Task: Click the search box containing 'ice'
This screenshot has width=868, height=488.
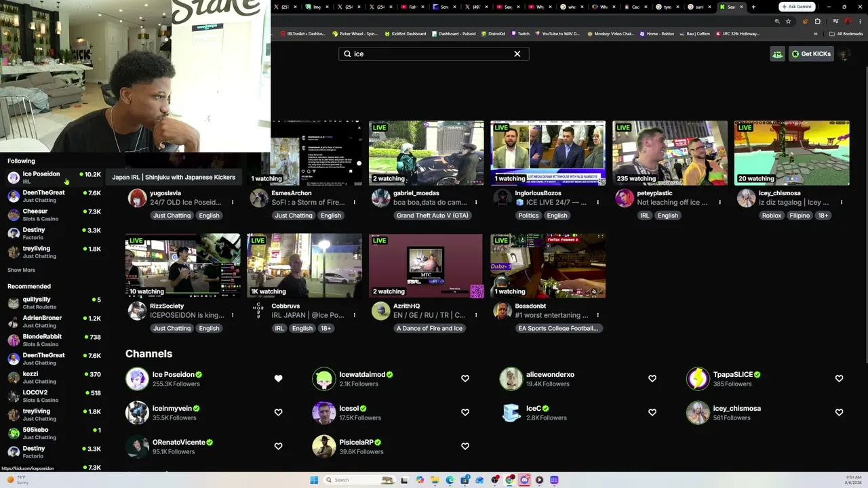Action: click(x=434, y=54)
